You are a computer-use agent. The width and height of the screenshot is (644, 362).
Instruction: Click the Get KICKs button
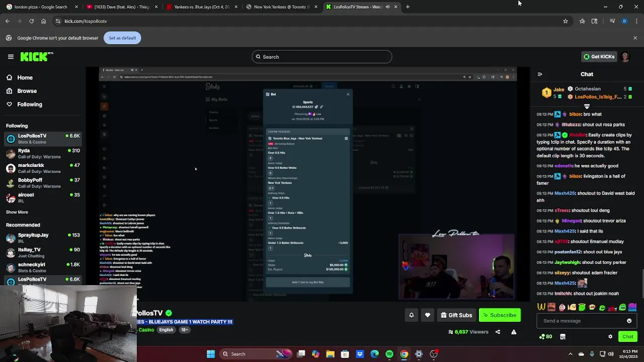599,57
